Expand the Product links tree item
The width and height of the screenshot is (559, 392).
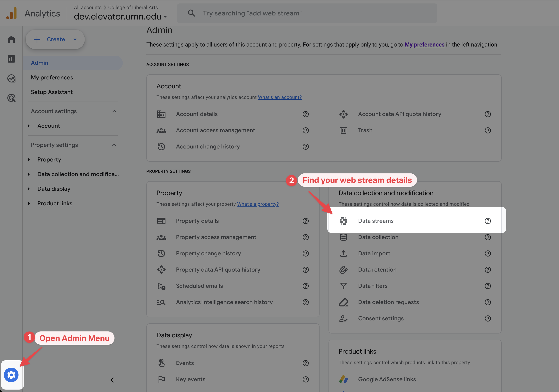click(x=29, y=204)
